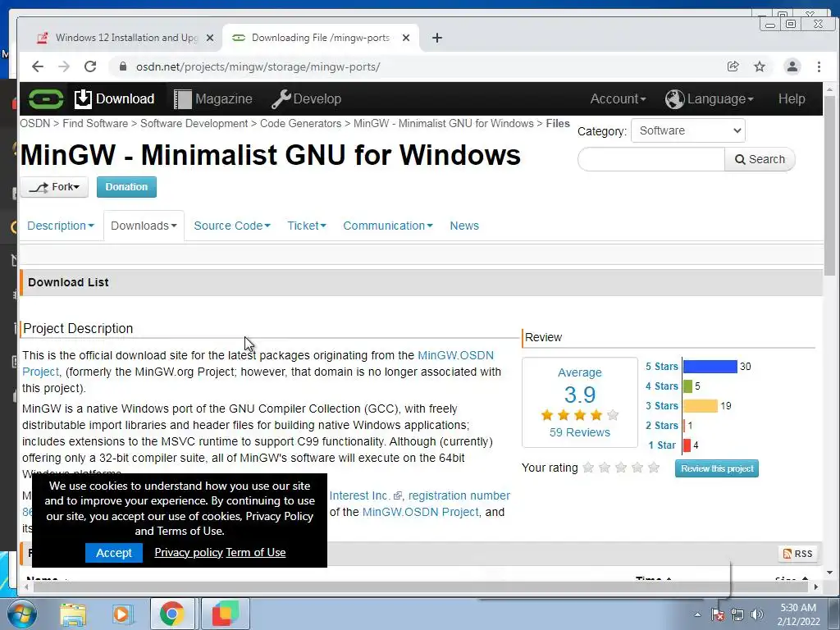Open the Category Software combo box
This screenshot has width=840, height=630.
[x=688, y=130]
